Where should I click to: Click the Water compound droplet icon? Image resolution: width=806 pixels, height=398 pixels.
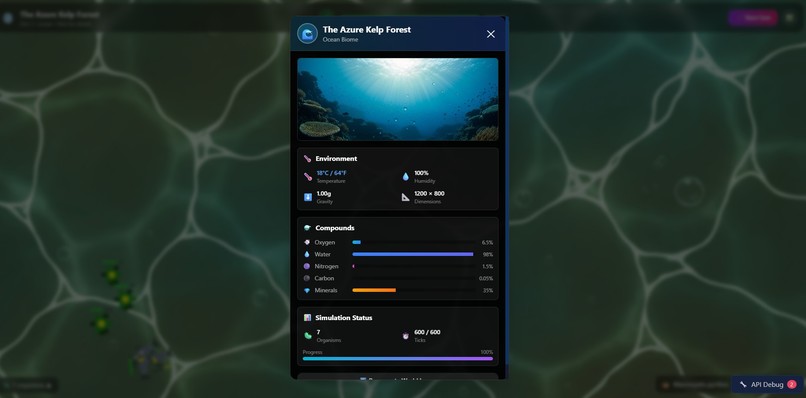(307, 254)
